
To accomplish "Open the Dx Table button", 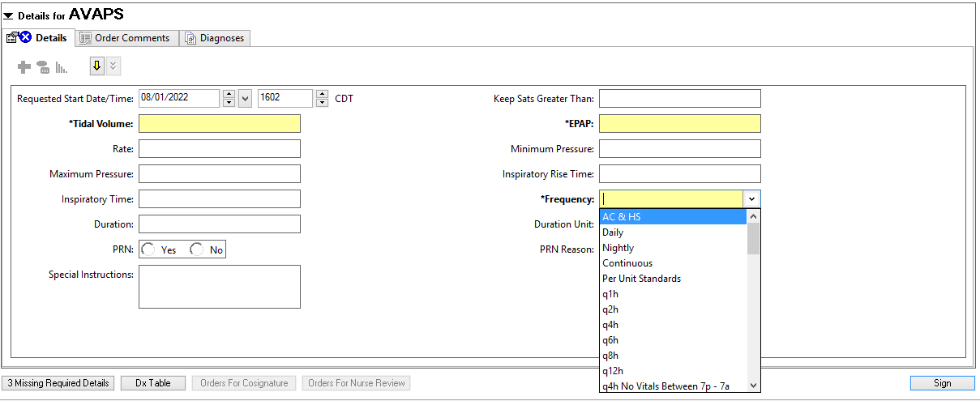I will (x=153, y=383).
